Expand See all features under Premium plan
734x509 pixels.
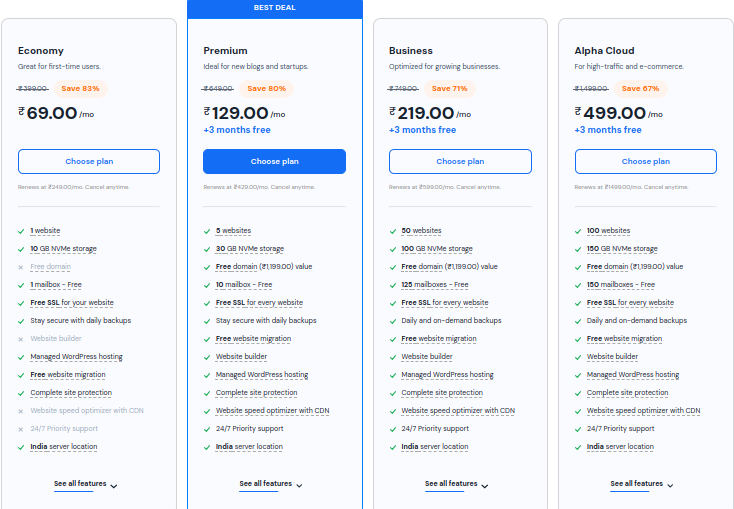271,484
